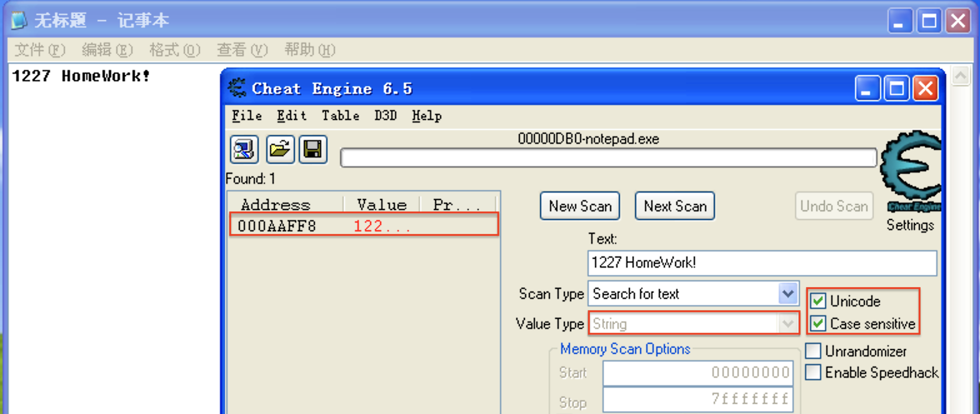Close the Notepad window
The image size is (980, 414).
point(958,21)
